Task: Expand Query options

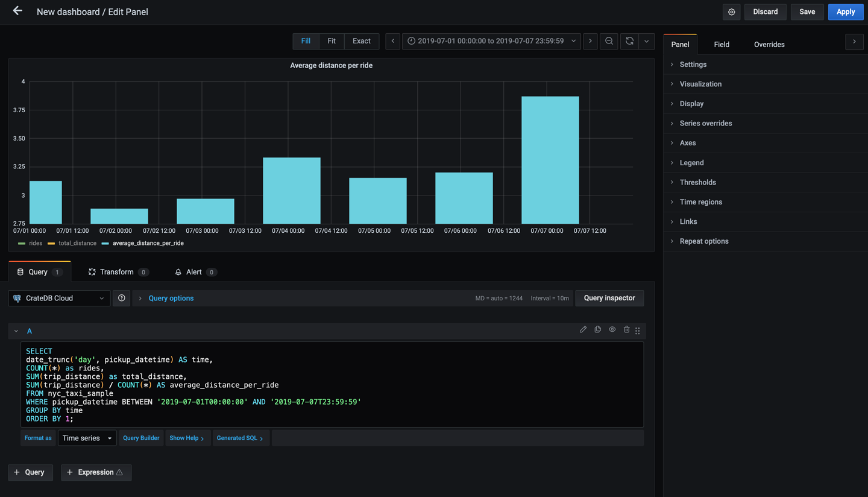Action: (171, 298)
